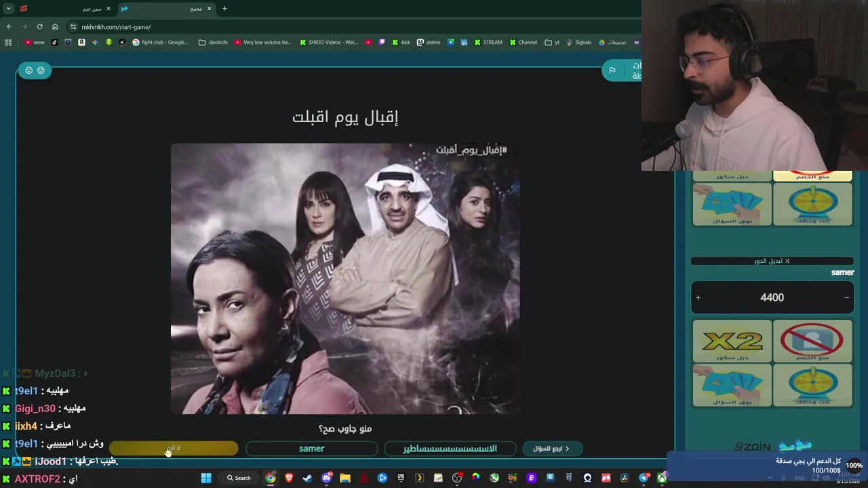The image size is (868, 488).
Task: Open Chrome from the taskbar
Action: [x=271, y=478]
